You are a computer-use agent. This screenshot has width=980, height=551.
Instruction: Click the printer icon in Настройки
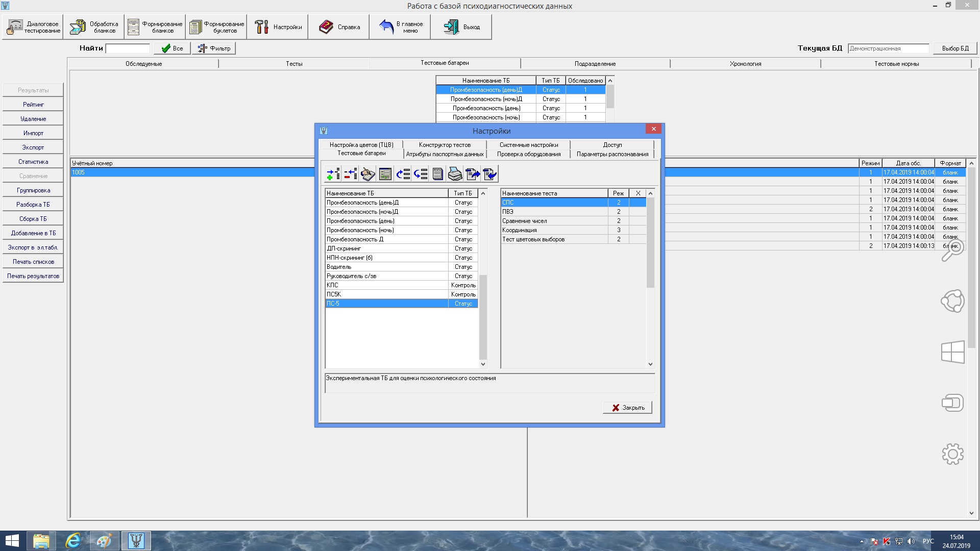(455, 174)
